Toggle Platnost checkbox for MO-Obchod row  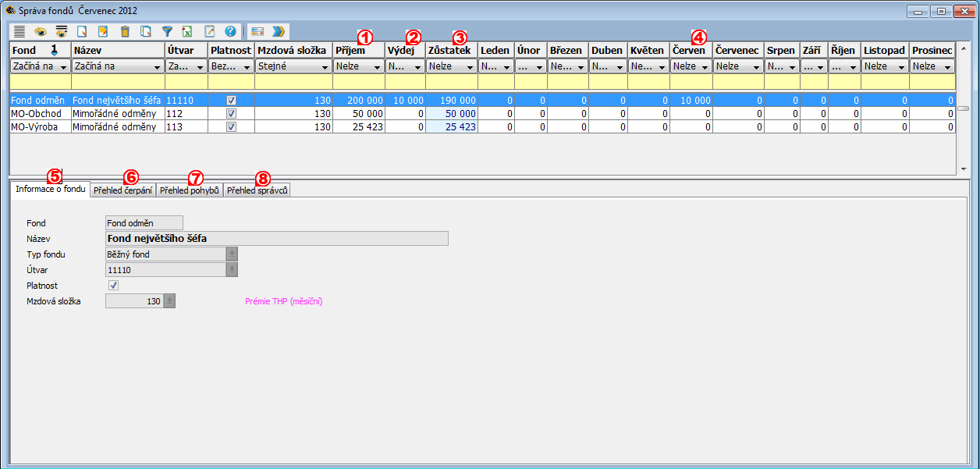(x=231, y=114)
